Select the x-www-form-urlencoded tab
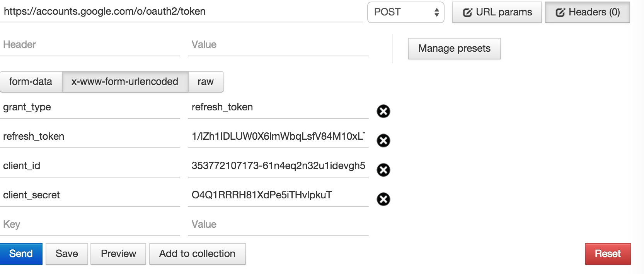 pyautogui.click(x=125, y=82)
